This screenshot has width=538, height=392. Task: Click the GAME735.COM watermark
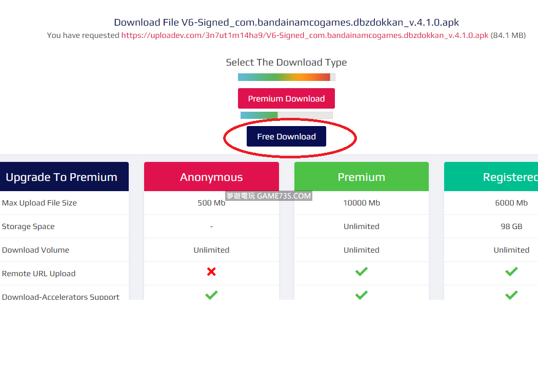(x=269, y=196)
